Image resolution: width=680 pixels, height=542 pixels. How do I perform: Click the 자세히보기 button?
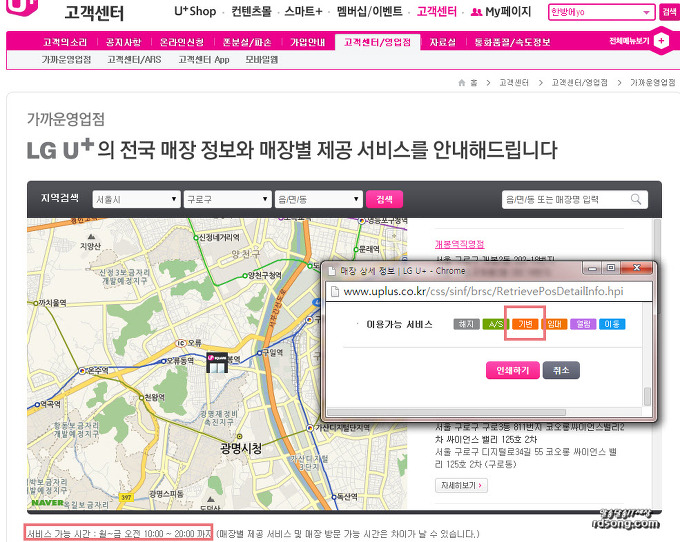pyautogui.click(x=460, y=485)
